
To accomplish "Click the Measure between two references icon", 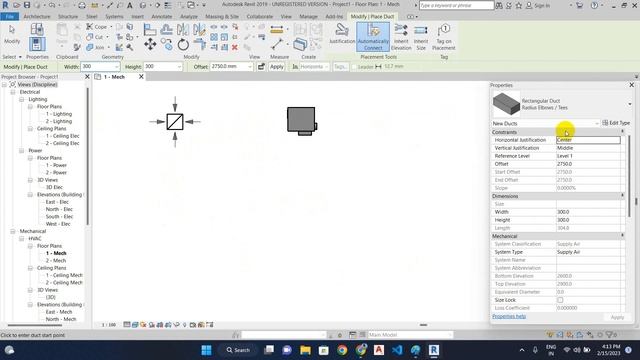I will [277, 29].
